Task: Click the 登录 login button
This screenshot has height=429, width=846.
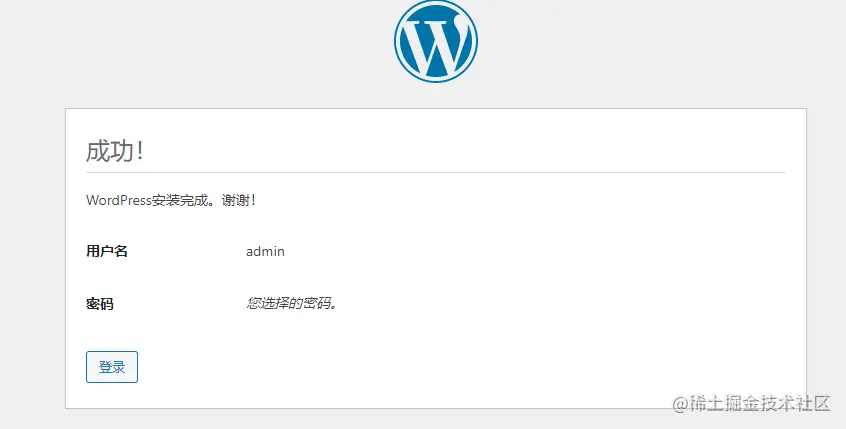Action: click(112, 367)
